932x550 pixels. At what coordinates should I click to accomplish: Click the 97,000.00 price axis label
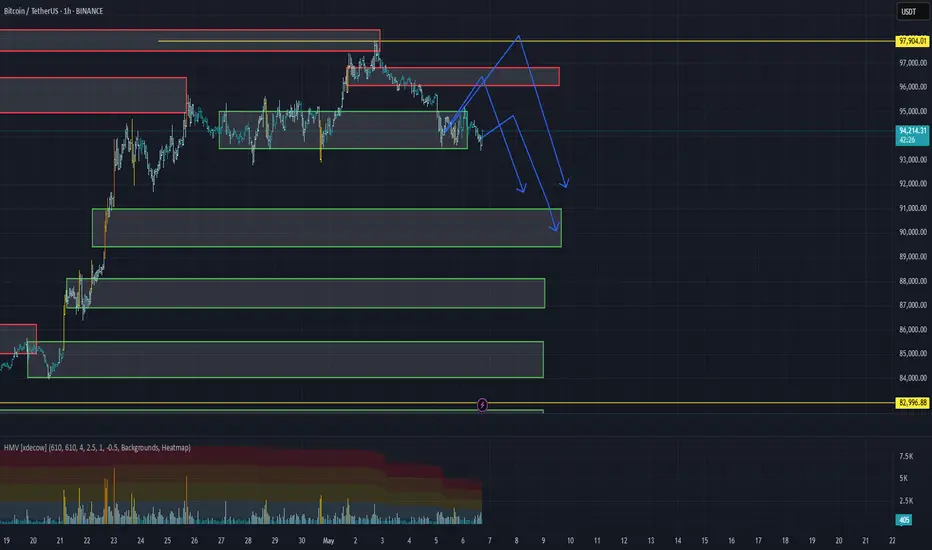click(912, 62)
